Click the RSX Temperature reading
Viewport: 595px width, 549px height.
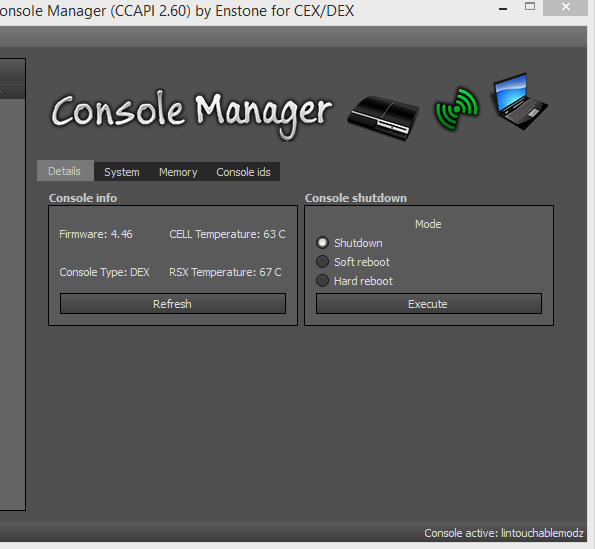[225, 272]
